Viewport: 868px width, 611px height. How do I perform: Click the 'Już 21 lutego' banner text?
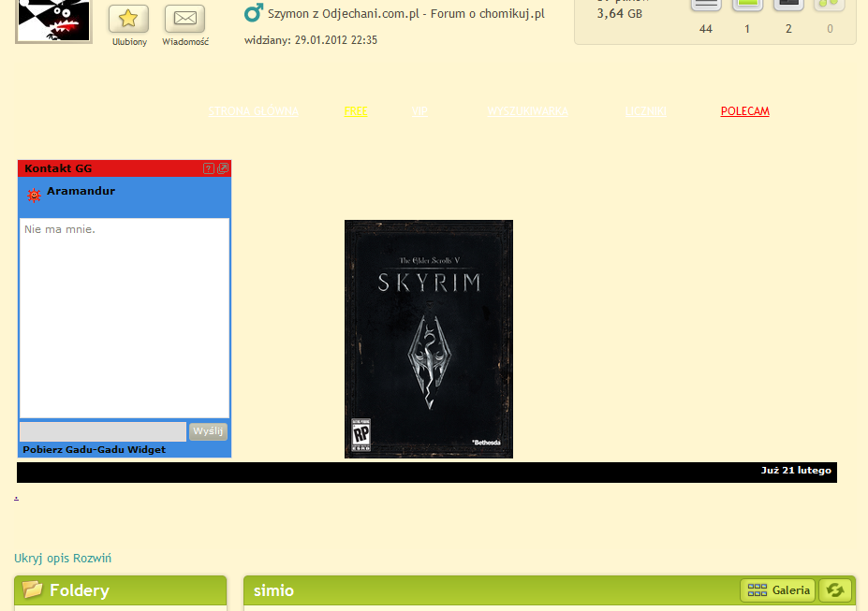click(x=796, y=470)
